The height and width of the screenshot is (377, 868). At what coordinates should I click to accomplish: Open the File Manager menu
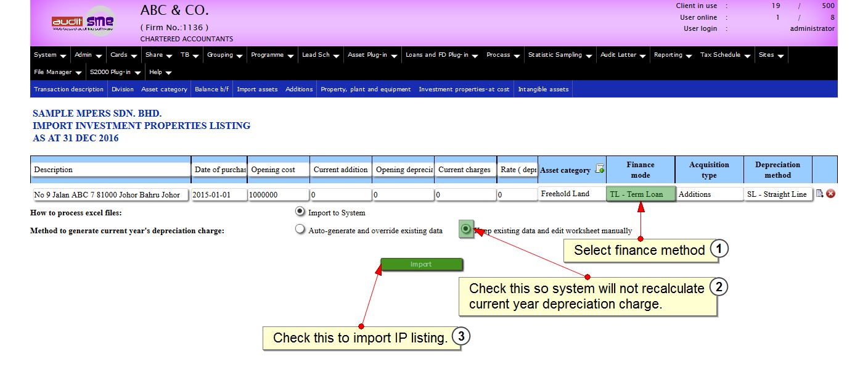(x=57, y=72)
